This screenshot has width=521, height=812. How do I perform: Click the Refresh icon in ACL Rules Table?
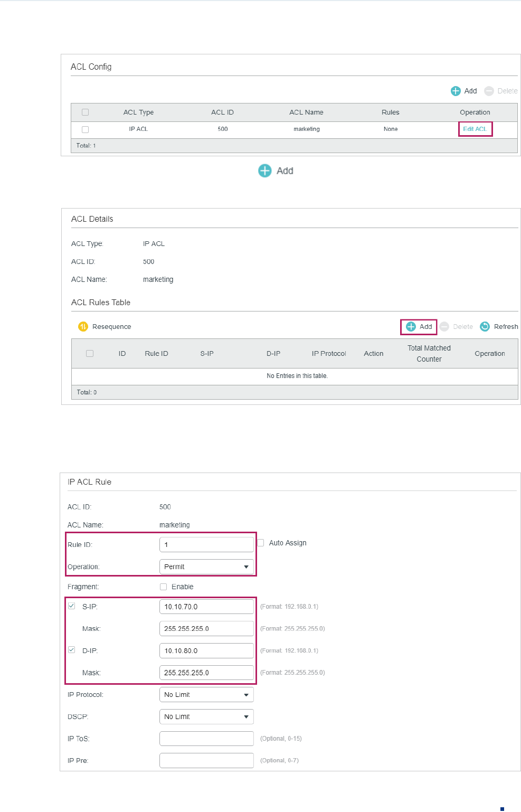tap(485, 326)
